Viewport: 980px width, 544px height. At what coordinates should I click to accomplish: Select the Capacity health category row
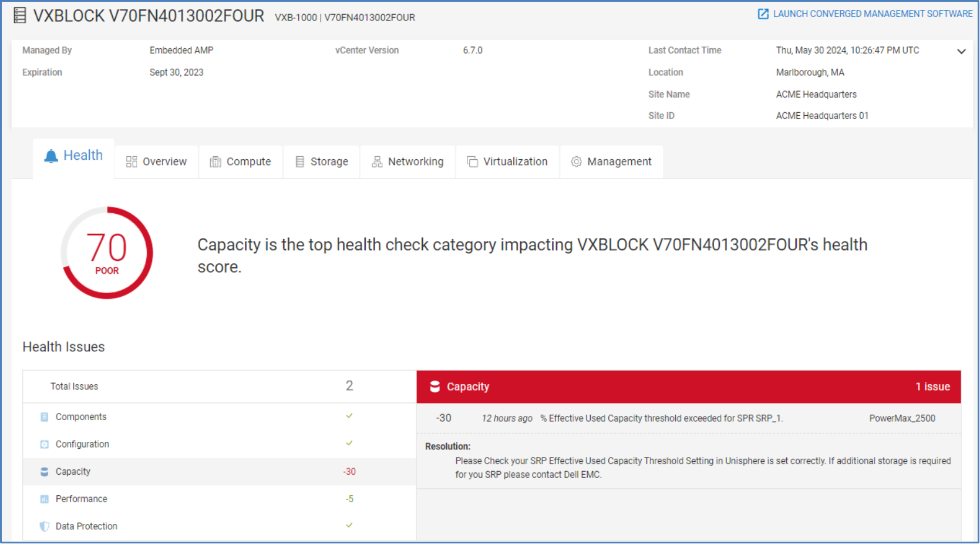click(219, 472)
